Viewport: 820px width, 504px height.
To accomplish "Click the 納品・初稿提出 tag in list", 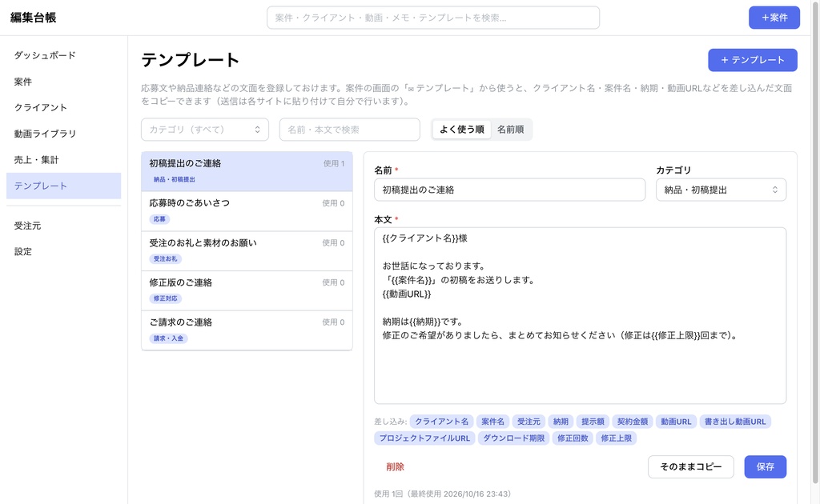I will pos(174,179).
